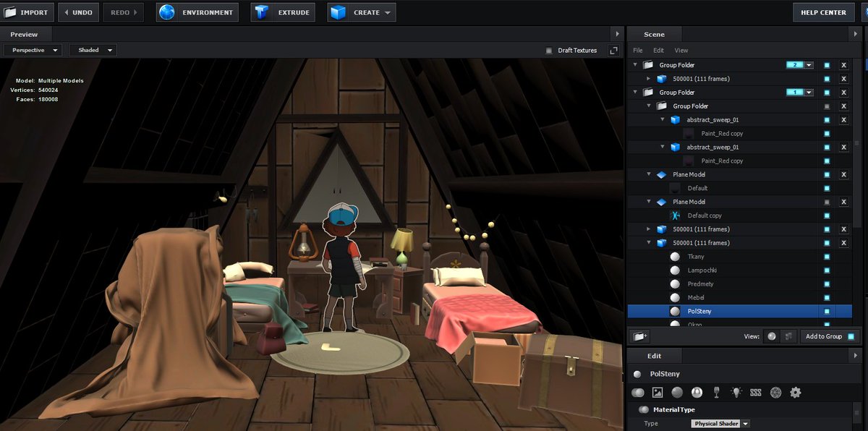Collapse the 500001 model containing Tkany

click(x=649, y=243)
